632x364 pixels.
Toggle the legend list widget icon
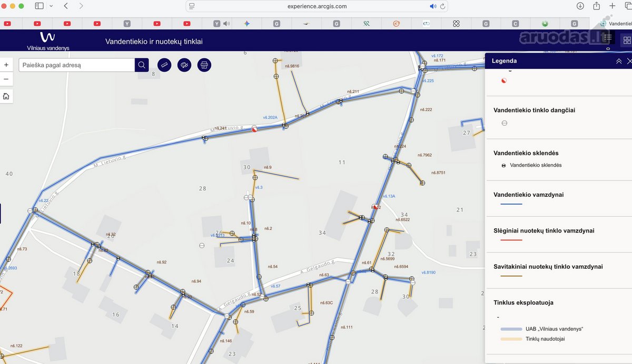(x=608, y=38)
